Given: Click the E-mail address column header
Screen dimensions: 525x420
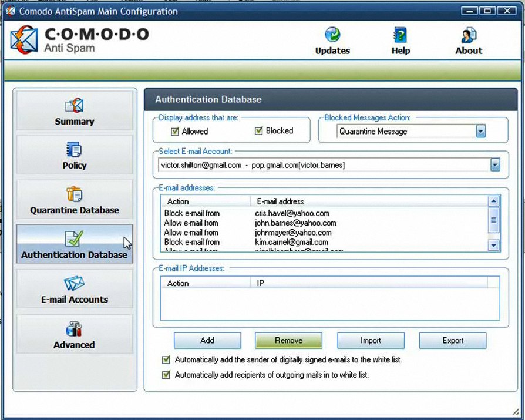Looking at the screenshot, I should [369, 201].
